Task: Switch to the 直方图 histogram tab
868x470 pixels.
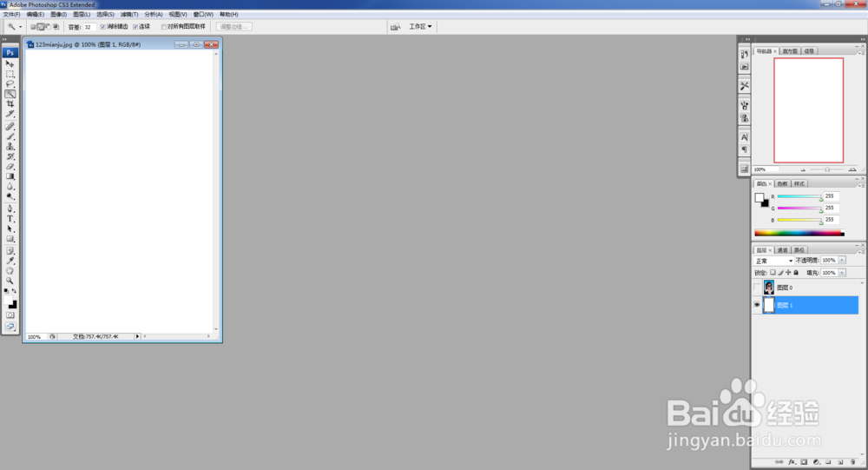Action: [790, 51]
